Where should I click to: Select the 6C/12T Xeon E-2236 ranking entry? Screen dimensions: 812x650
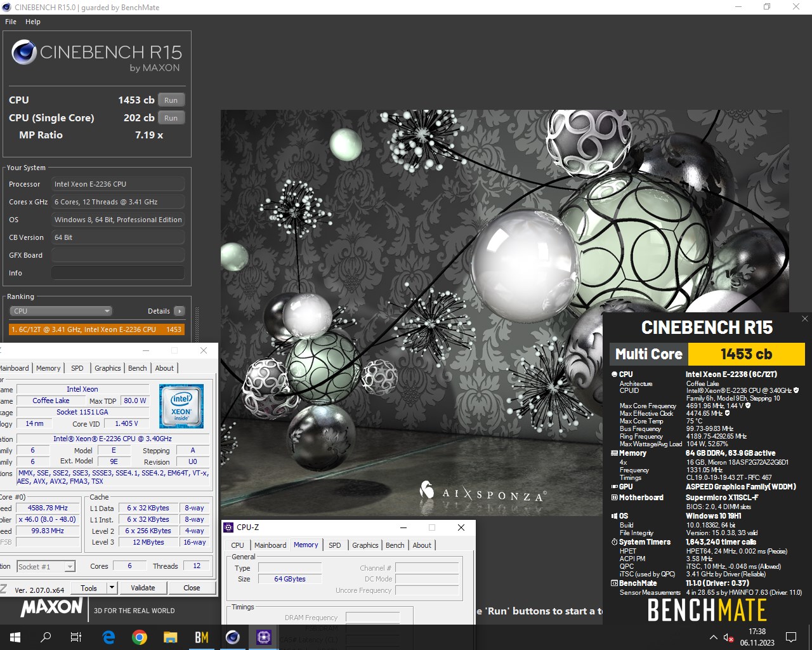click(x=96, y=329)
